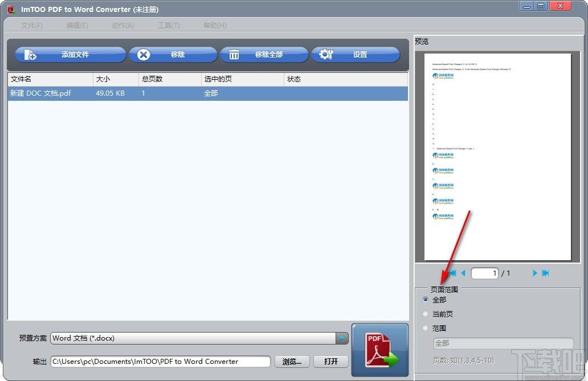Close the ImTOO converter window
This screenshot has height=381, width=588.
(x=560, y=6)
